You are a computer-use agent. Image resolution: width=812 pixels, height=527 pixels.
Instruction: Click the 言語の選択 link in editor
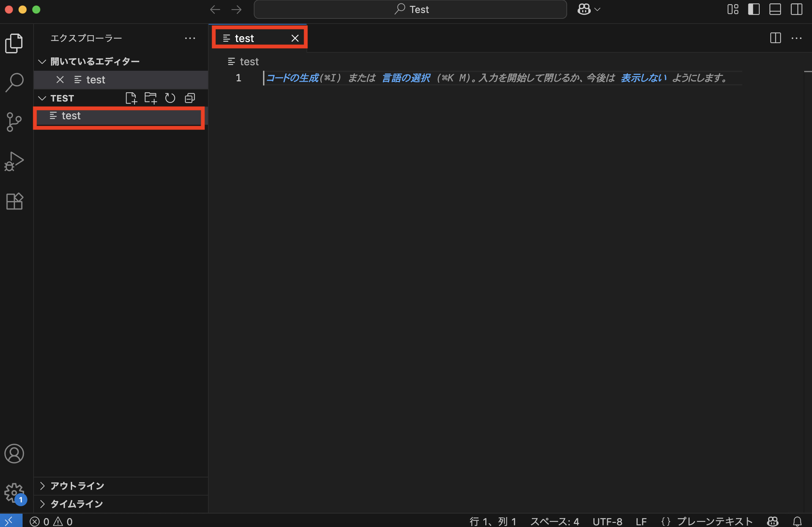(x=406, y=78)
